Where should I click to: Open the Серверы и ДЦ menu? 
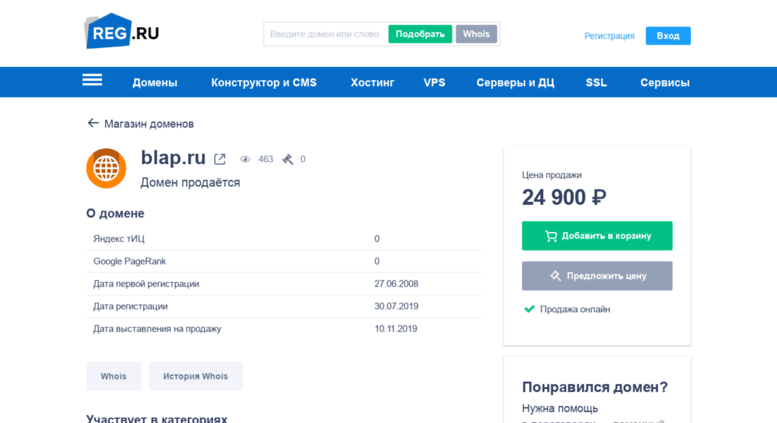(x=515, y=83)
